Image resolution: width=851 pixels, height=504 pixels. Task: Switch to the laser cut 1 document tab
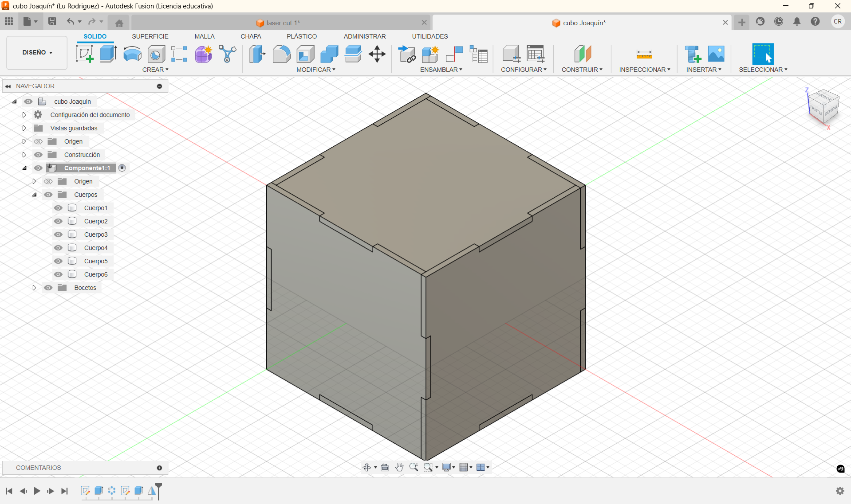tap(280, 23)
